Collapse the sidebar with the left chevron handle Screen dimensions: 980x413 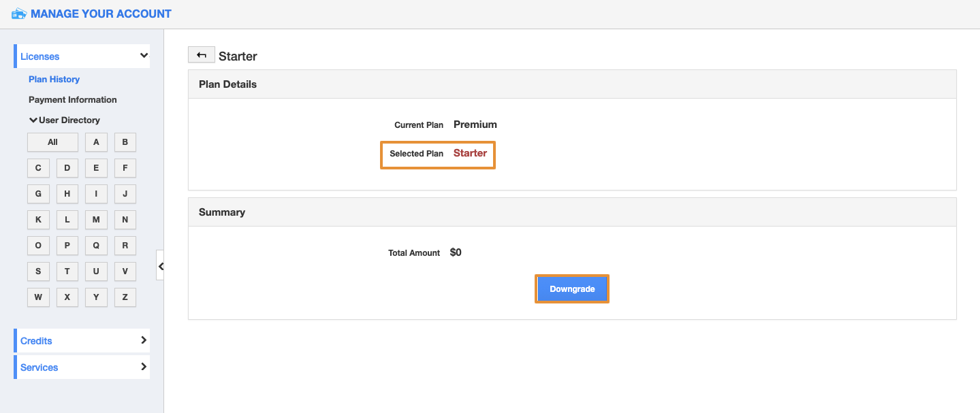(161, 266)
